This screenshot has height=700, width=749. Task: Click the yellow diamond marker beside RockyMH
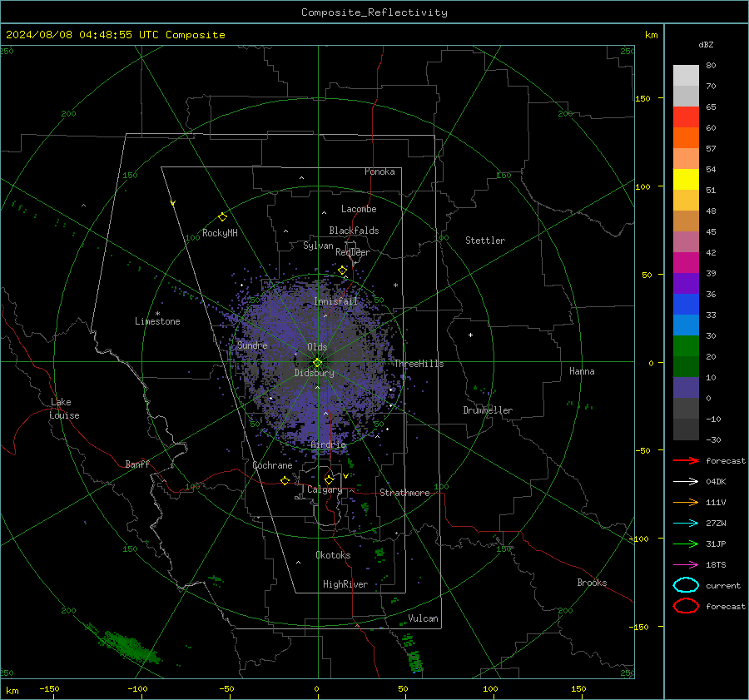coord(222,217)
